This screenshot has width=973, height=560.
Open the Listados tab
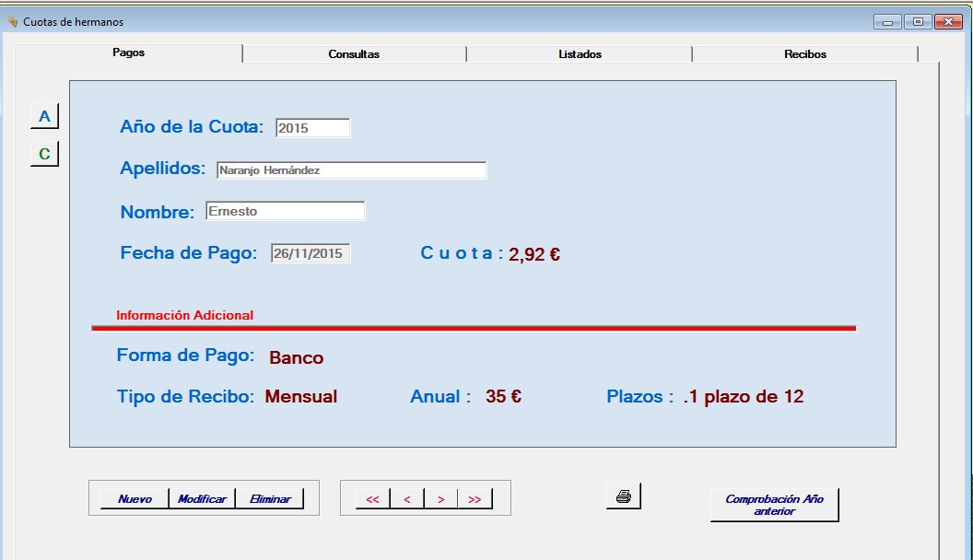[580, 54]
